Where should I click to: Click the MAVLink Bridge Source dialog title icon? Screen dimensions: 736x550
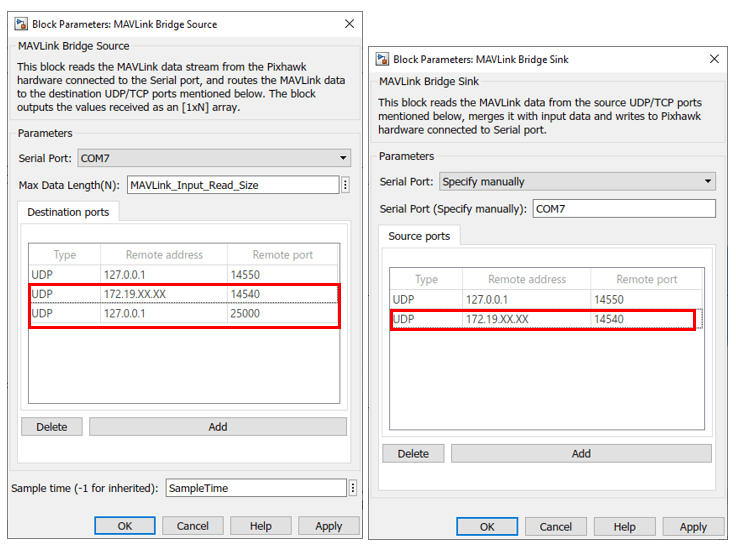(21, 24)
